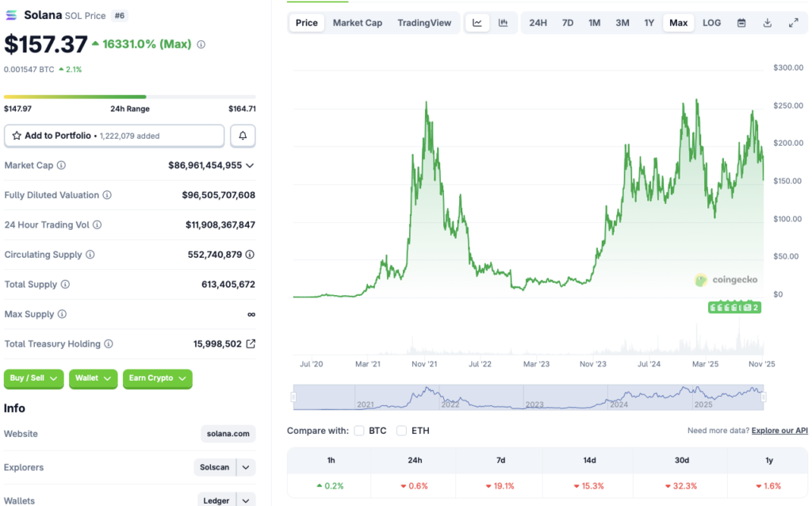Click the Explore our API link

779,430
